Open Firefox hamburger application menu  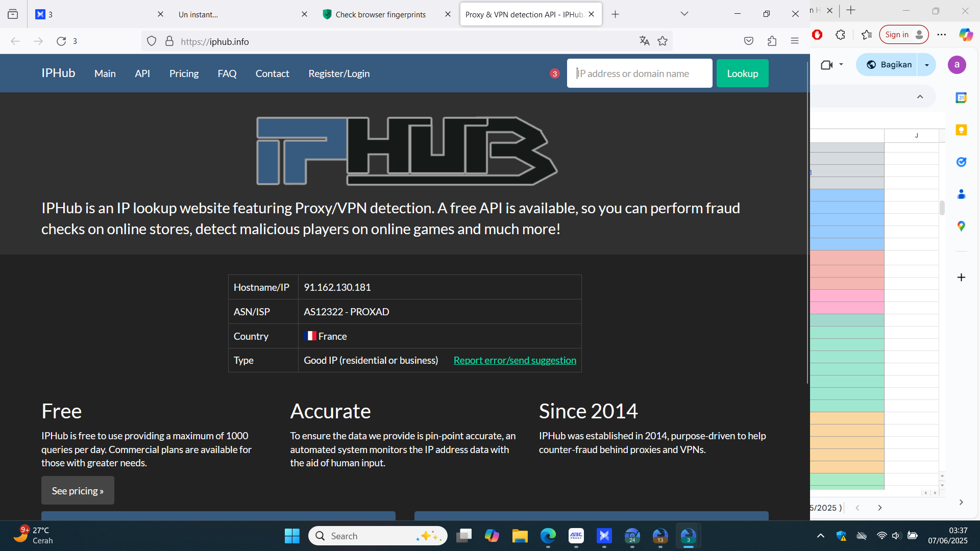(795, 41)
